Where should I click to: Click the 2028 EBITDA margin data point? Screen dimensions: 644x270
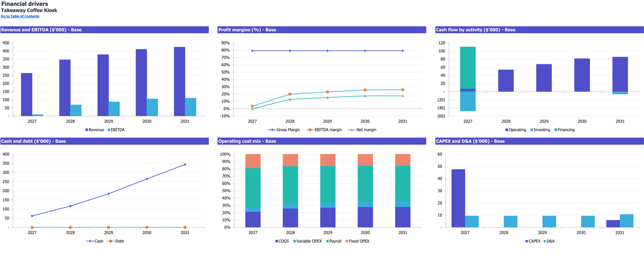[x=290, y=94]
